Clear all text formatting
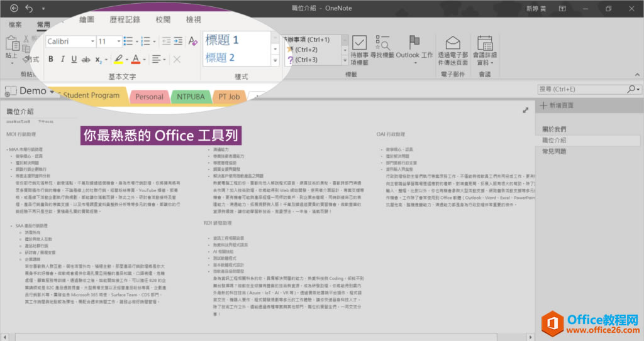The width and height of the screenshot is (644, 341). [x=192, y=41]
